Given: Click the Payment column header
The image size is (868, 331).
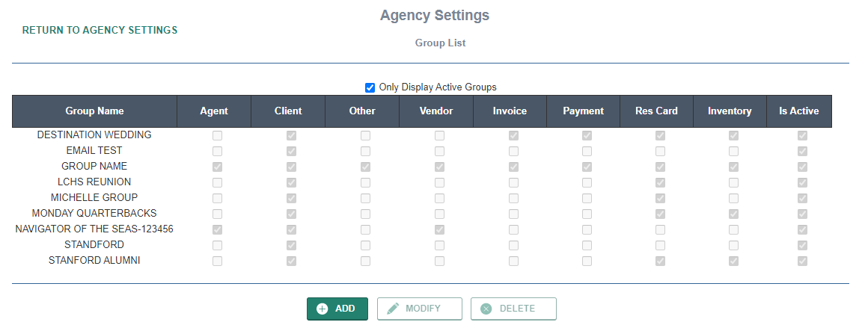Looking at the screenshot, I should click(583, 111).
